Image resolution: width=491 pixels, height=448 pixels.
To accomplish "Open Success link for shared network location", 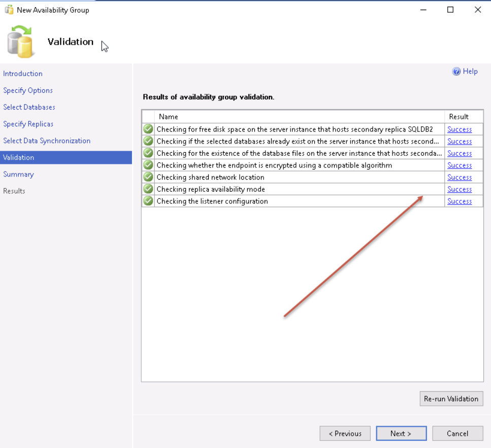I will (460, 177).
